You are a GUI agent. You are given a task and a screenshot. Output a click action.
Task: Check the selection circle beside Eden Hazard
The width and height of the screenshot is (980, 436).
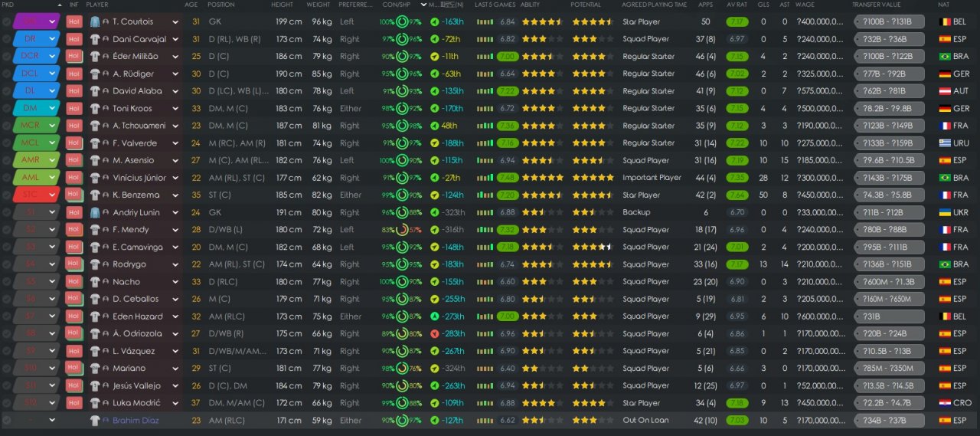tap(7, 316)
